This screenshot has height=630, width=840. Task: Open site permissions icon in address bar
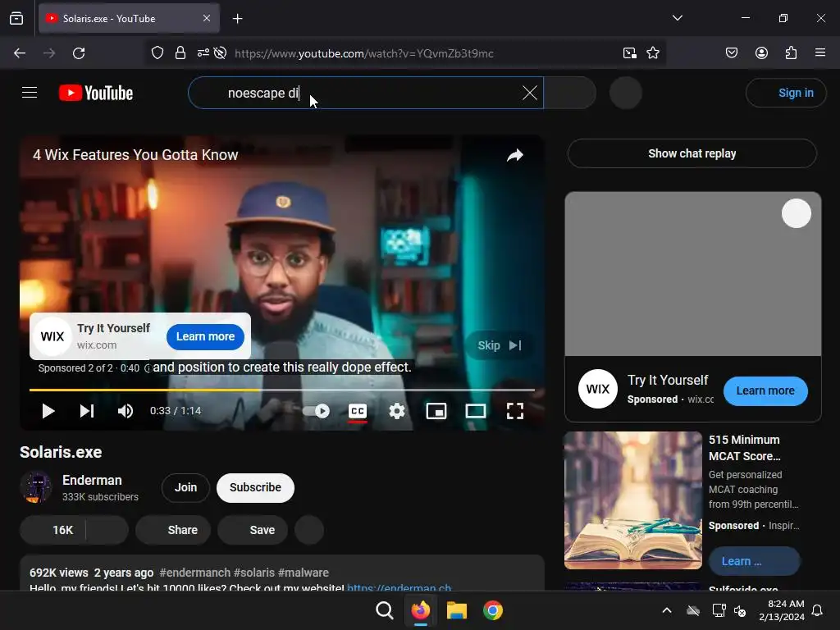[x=203, y=53]
